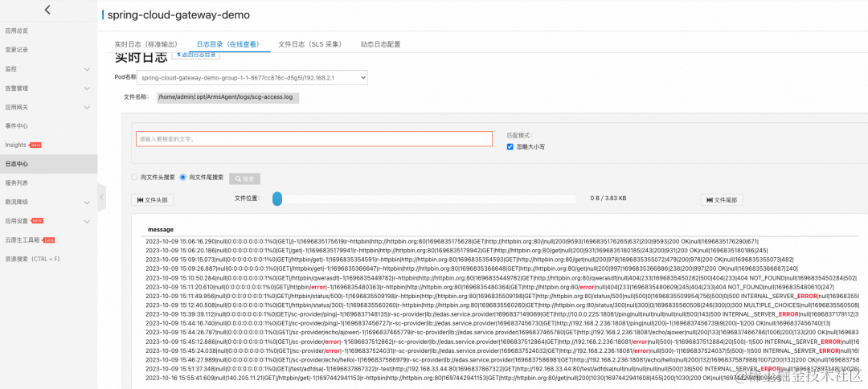Switch to 动态日志配置 tab
Image resolution: width=868 pixels, height=389 pixels.
[x=380, y=44]
